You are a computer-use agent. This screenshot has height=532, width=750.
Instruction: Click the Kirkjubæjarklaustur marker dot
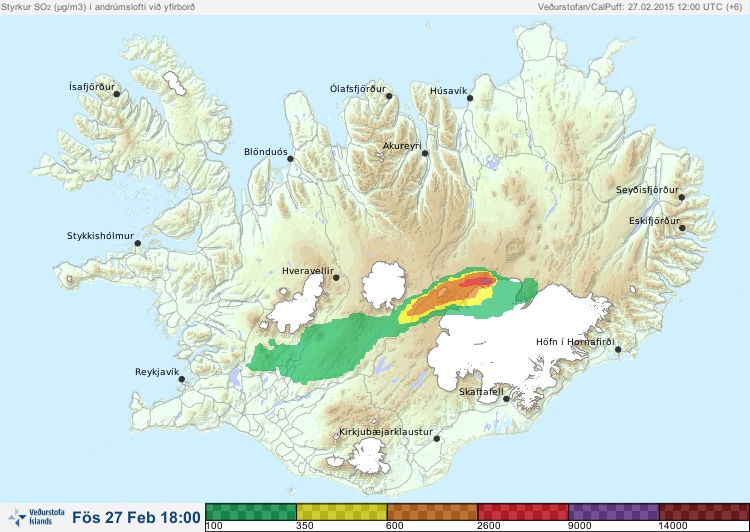436,438
